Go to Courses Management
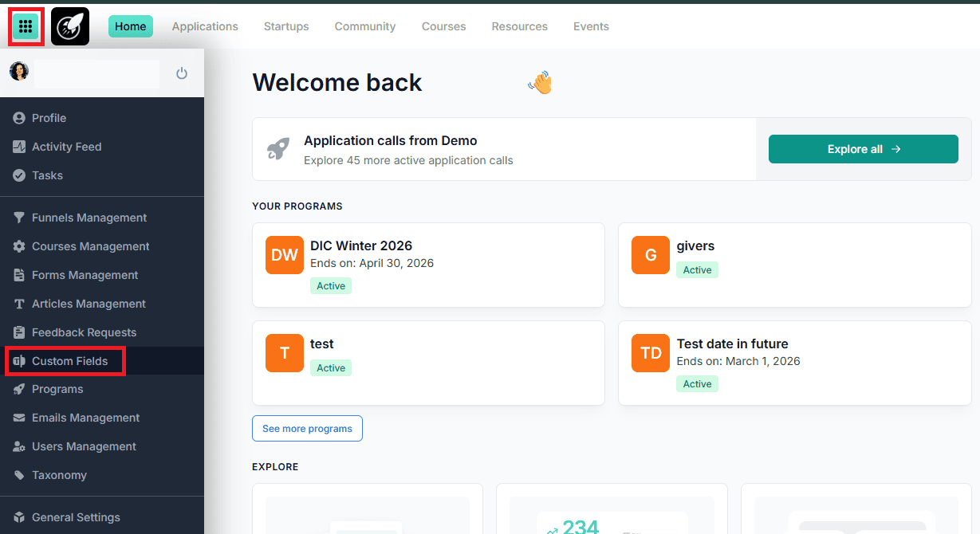The height and width of the screenshot is (534, 980). pyautogui.click(x=90, y=246)
